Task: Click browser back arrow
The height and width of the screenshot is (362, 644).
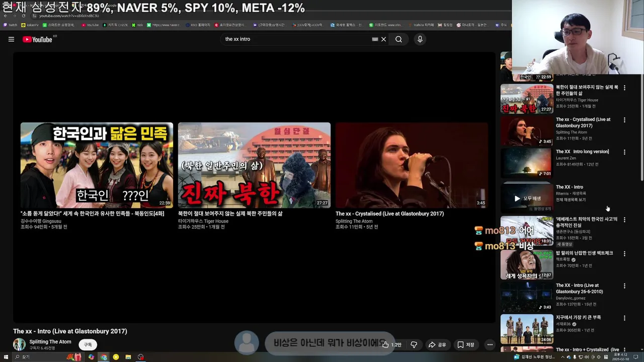Action: tap(5, 16)
